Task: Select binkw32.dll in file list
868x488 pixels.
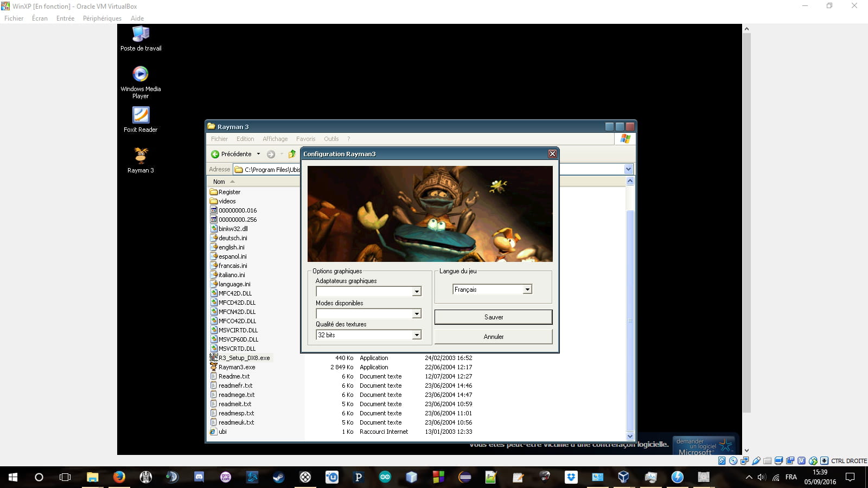Action: tap(228, 229)
